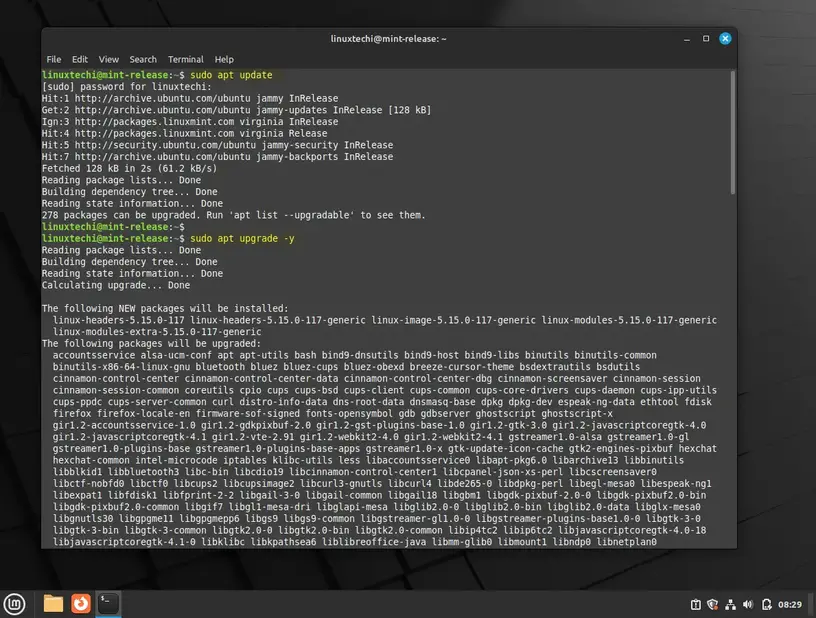
Task: Open the wired network tray icon
Action: [730, 604]
